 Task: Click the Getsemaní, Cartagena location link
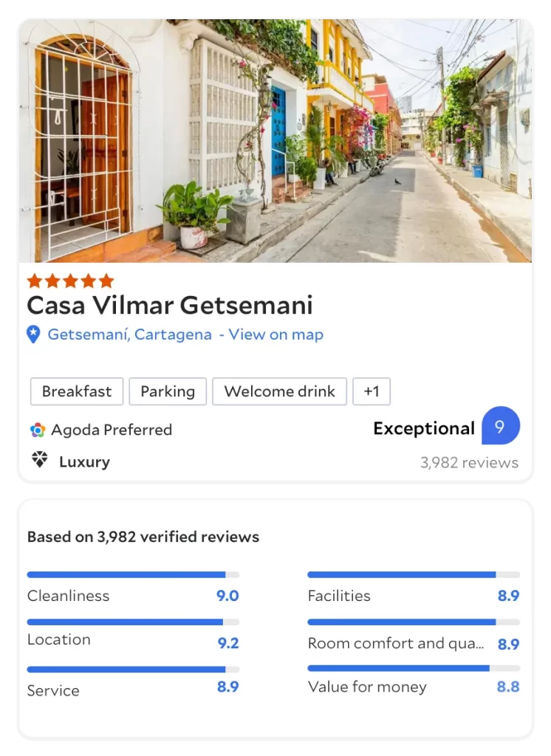(x=129, y=334)
